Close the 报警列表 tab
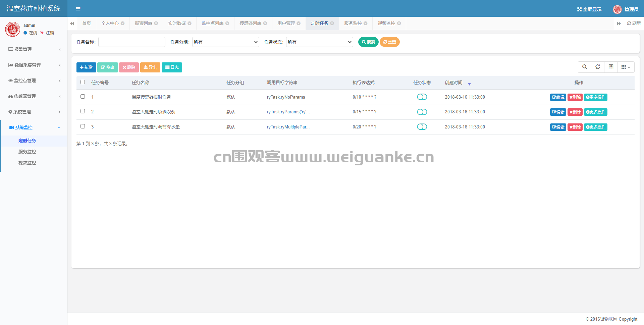 pyautogui.click(x=156, y=23)
